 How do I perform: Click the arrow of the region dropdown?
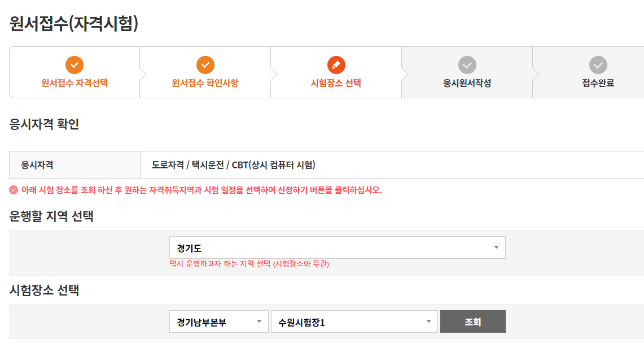tap(496, 247)
